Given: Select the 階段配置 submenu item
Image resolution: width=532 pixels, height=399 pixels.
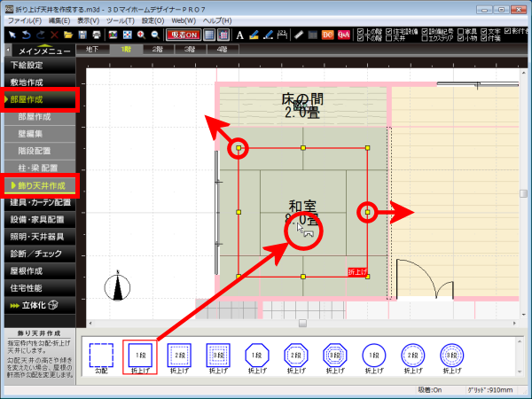Looking at the screenshot, I should click(x=40, y=151).
